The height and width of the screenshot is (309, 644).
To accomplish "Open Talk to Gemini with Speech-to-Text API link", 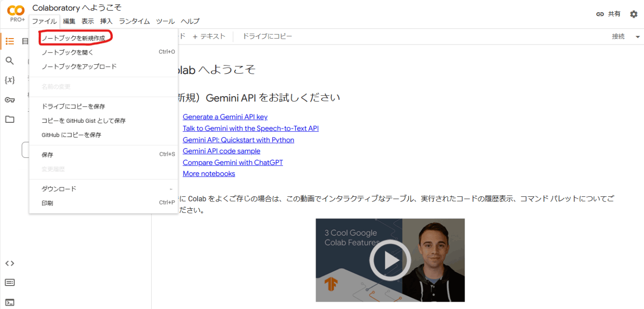I will pyautogui.click(x=251, y=128).
